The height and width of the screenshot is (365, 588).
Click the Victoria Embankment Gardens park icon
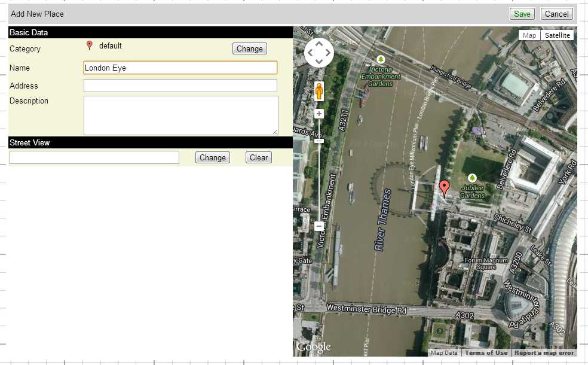click(381, 59)
